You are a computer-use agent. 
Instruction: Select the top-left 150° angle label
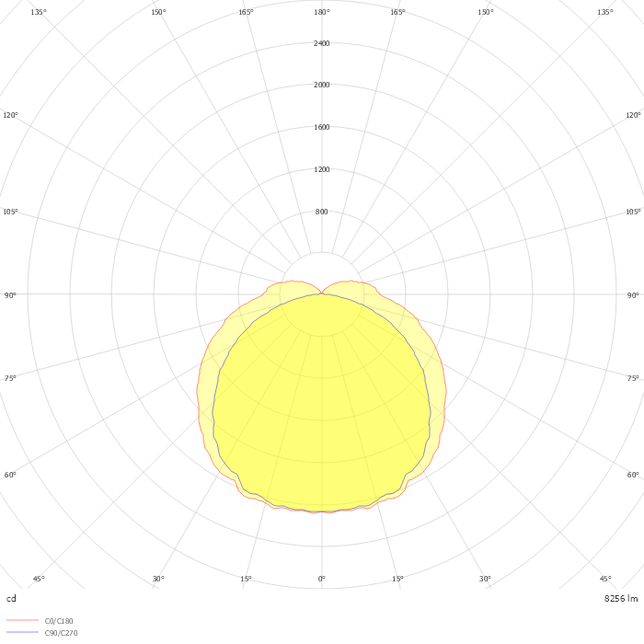158,12
